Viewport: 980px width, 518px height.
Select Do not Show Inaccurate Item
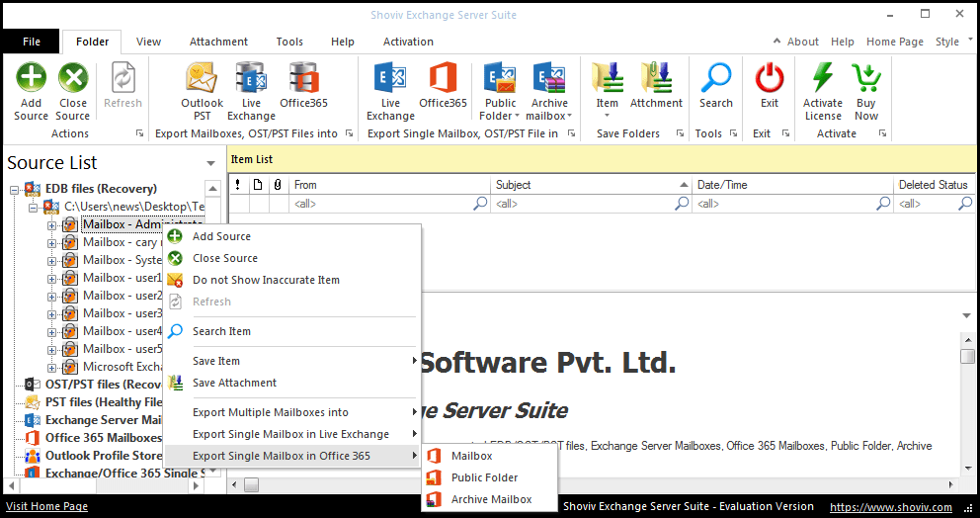[291, 281]
